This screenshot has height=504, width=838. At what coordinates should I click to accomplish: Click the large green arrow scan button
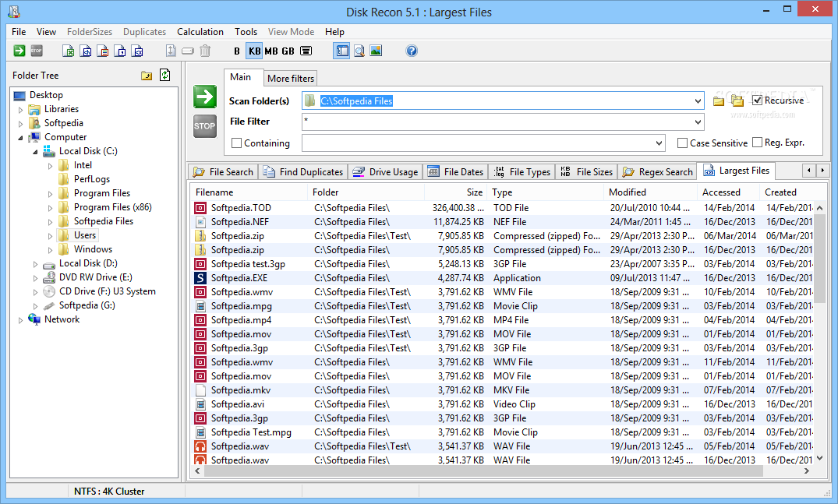[x=205, y=97]
